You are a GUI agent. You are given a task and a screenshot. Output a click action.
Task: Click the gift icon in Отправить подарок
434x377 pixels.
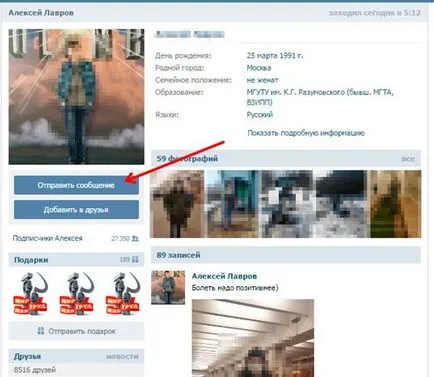pos(41,331)
